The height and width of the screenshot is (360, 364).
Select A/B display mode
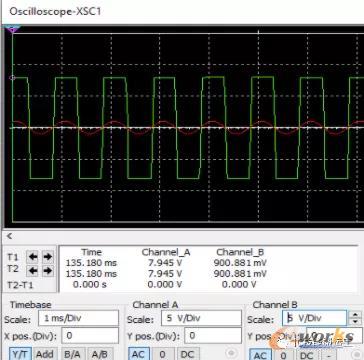coord(100,354)
